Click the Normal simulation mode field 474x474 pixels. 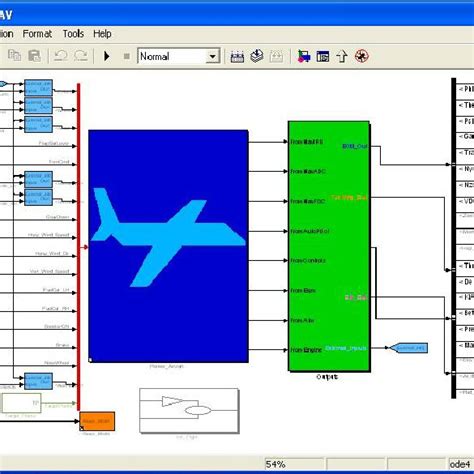tap(178, 56)
